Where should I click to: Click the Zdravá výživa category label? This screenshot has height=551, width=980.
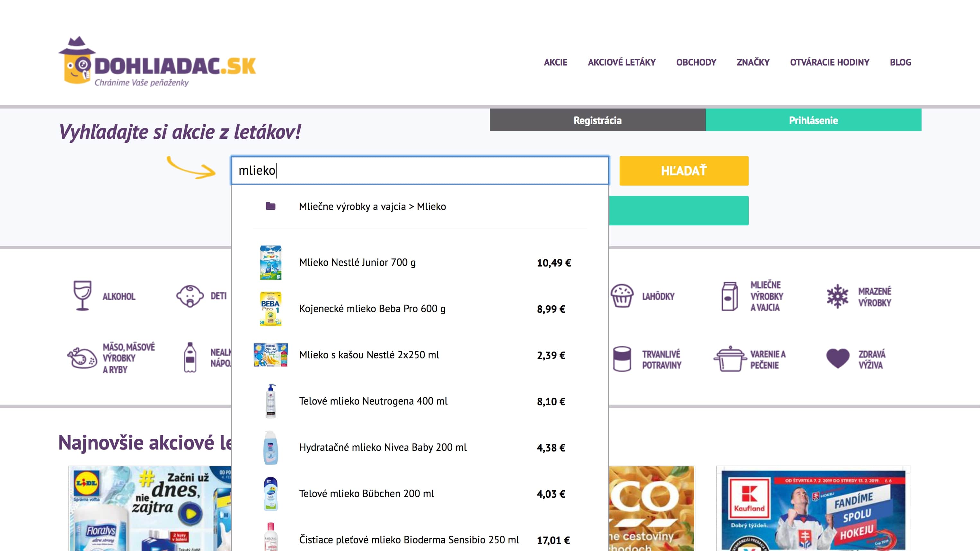(x=871, y=359)
